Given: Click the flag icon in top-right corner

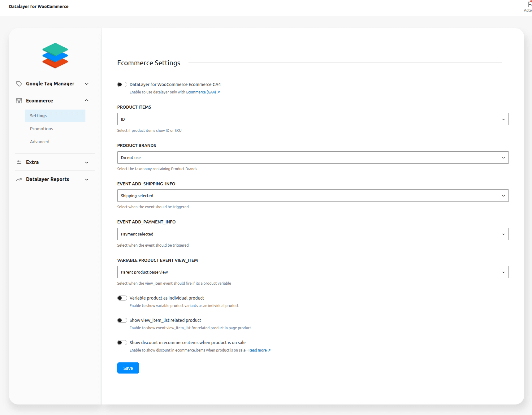Looking at the screenshot, I should pyautogui.click(x=529, y=4).
